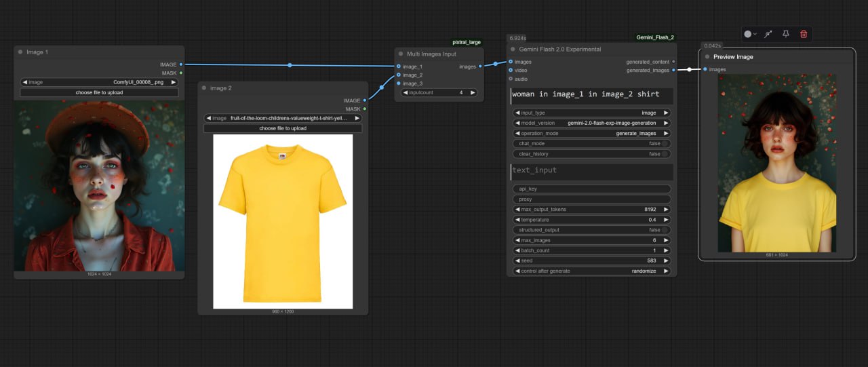Click the image_3 input socket

398,83
